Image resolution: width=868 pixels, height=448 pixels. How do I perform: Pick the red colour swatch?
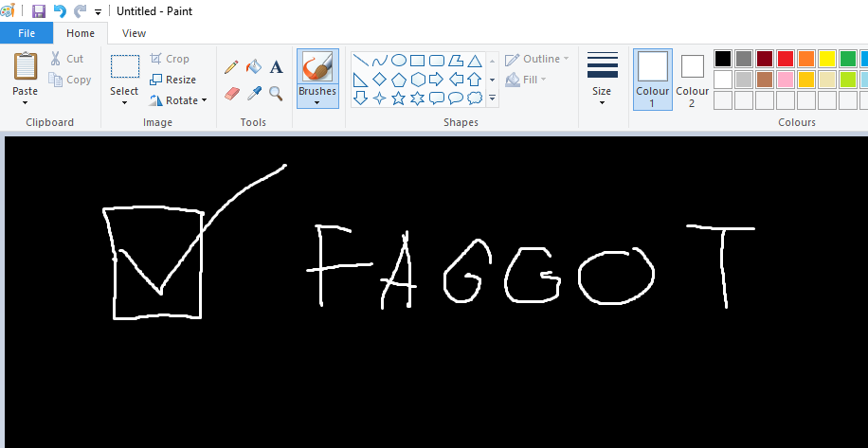786,59
